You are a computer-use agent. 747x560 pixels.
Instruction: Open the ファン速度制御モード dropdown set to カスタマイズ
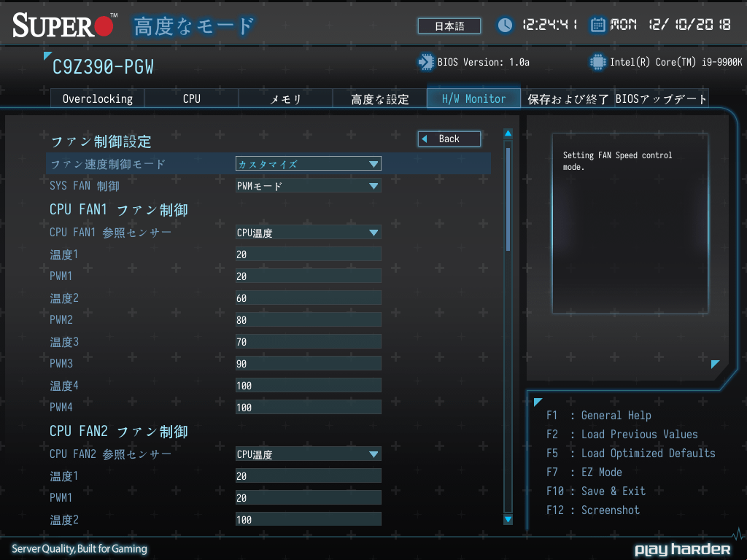(309, 164)
